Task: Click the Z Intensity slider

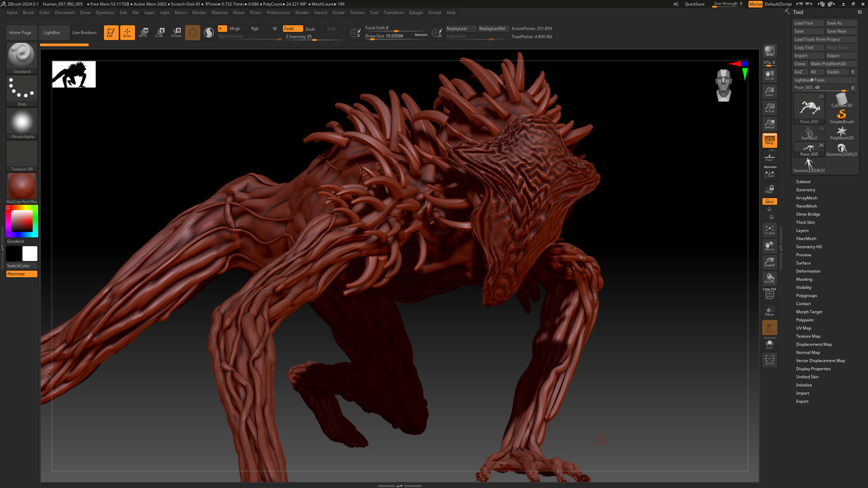Action: point(312,37)
